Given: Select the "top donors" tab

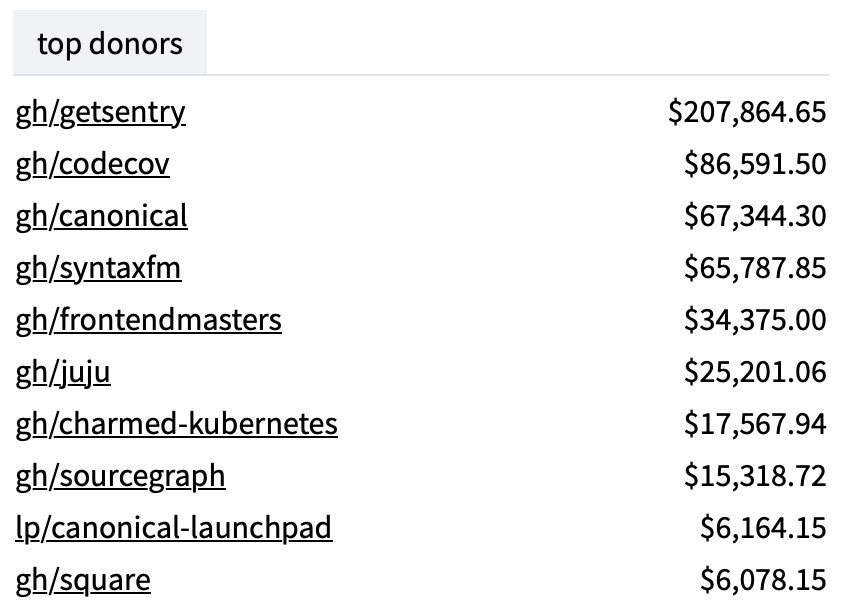Looking at the screenshot, I should (110, 44).
